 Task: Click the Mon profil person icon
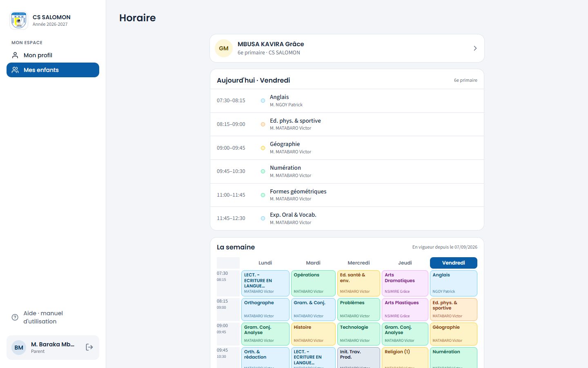coord(15,55)
